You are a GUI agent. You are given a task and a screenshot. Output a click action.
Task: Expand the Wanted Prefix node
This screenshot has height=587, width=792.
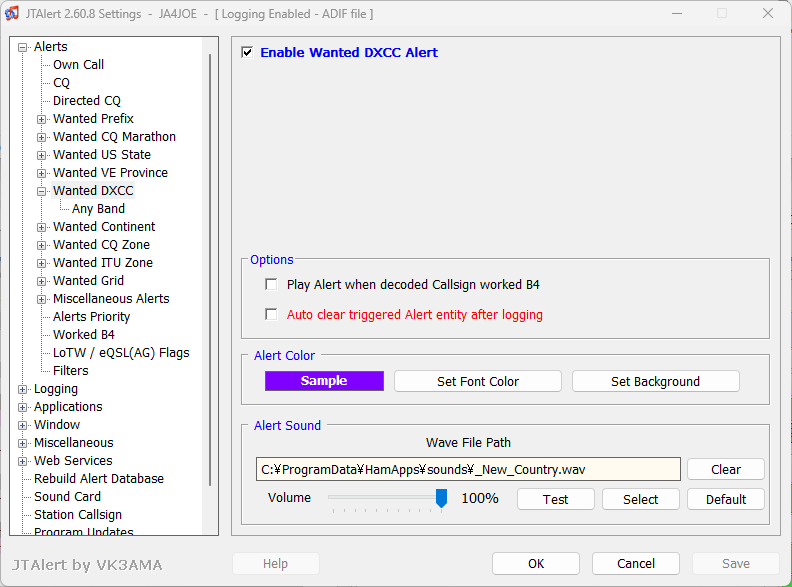[x=41, y=119]
